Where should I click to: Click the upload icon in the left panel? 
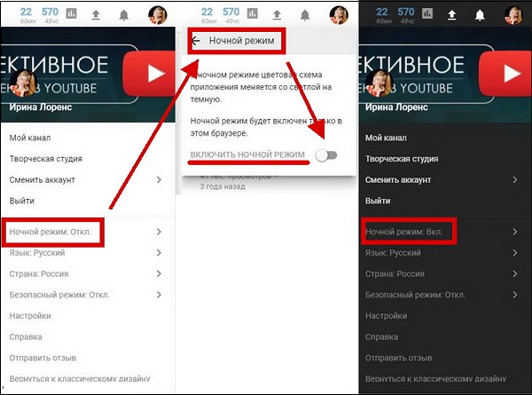(x=96, y=14)
